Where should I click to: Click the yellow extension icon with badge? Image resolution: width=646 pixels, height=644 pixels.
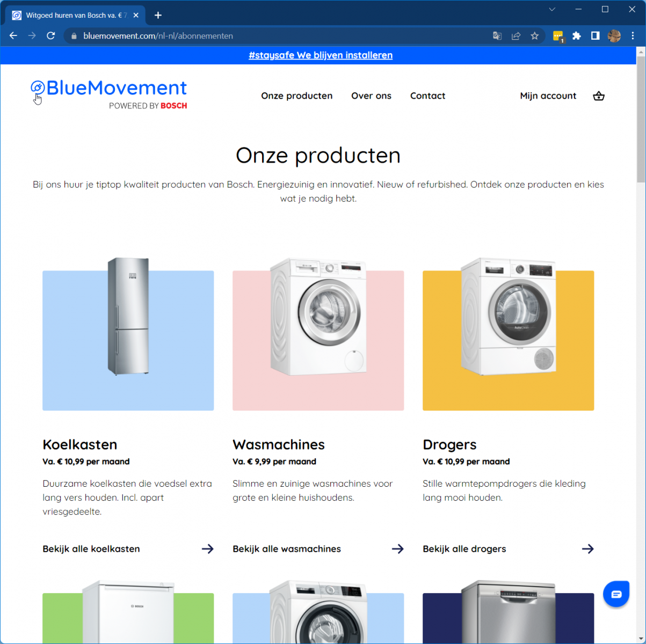pyautogui.click(x=558, y=36)
